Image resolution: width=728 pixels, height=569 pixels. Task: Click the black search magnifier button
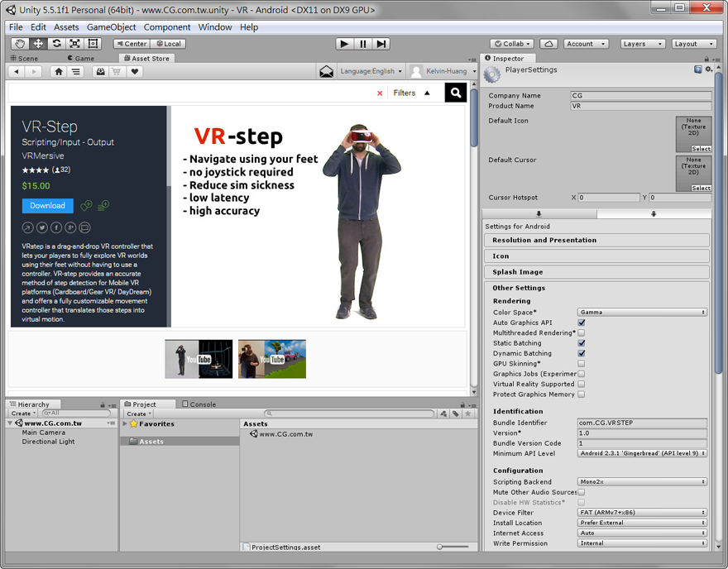click(456, 93)
